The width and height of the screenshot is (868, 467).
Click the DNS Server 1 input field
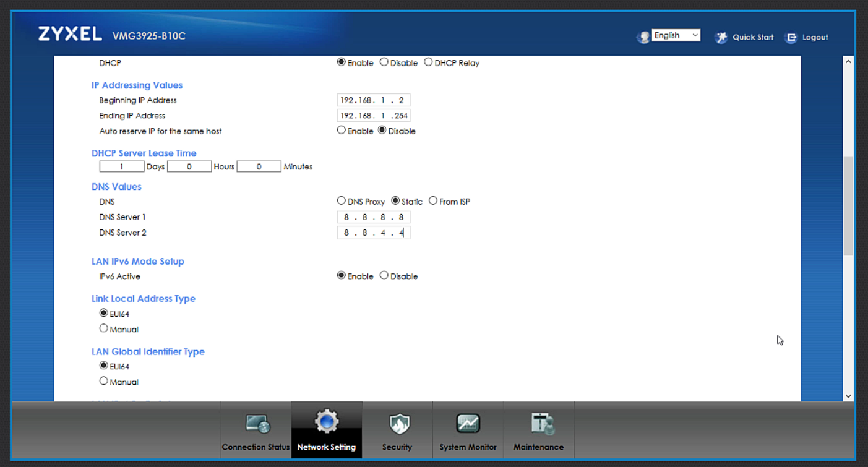374,216
